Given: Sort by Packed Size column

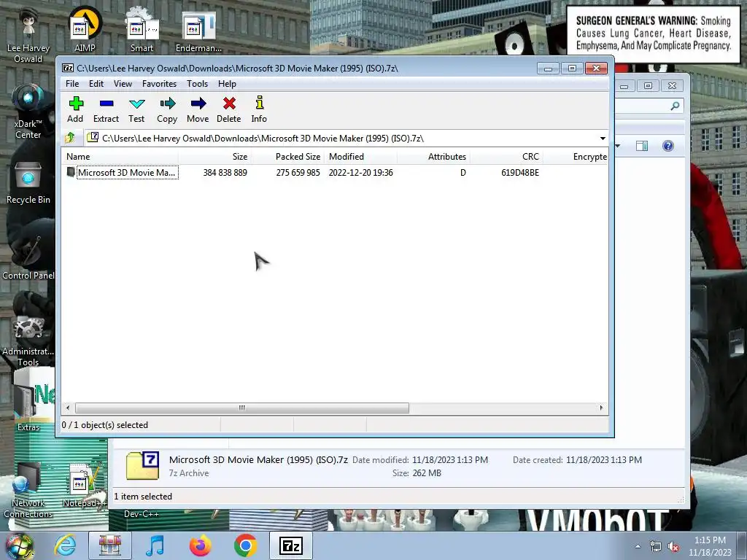Looking at the screenshot, I should [x=287, y=157].
